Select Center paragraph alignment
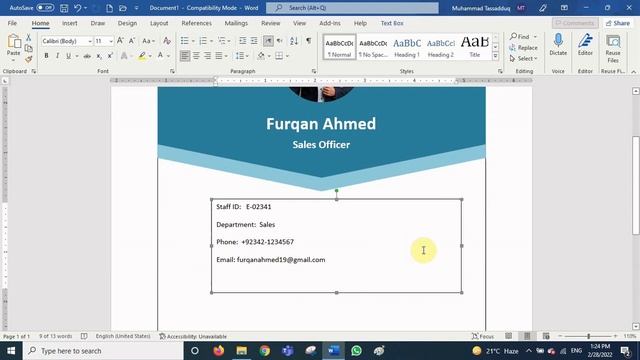This screenshot has height=360, width=640. coord(196,56)
